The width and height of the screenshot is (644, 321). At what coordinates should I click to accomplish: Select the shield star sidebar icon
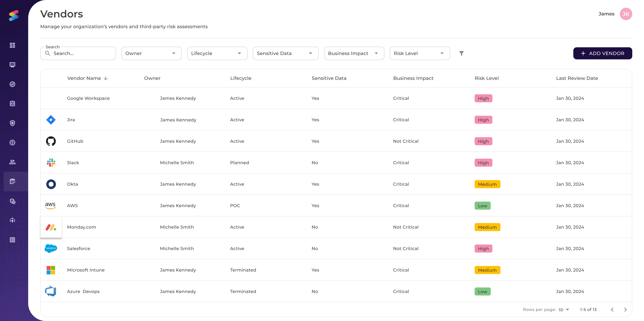(12, 123)
